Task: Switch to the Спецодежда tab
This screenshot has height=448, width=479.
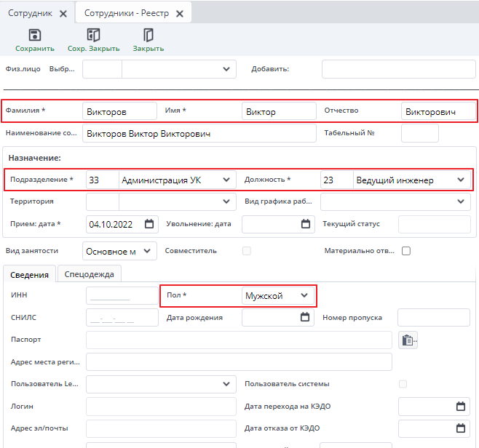Action: click(x=90, y=274)
